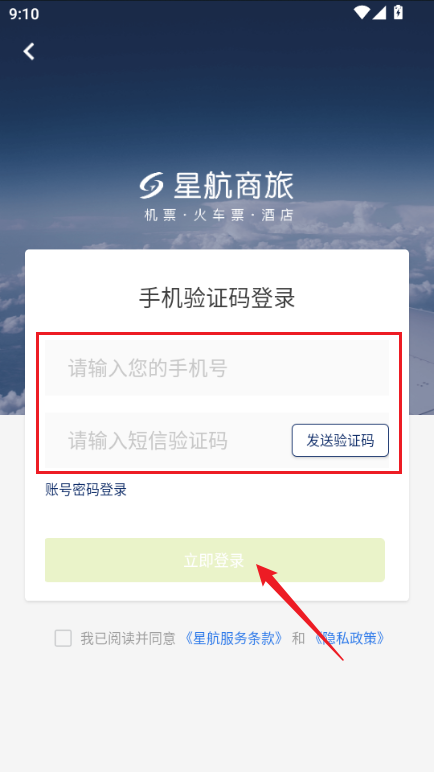
Task: Focus the 请输入短信验证码 code field
Action: 167,440
